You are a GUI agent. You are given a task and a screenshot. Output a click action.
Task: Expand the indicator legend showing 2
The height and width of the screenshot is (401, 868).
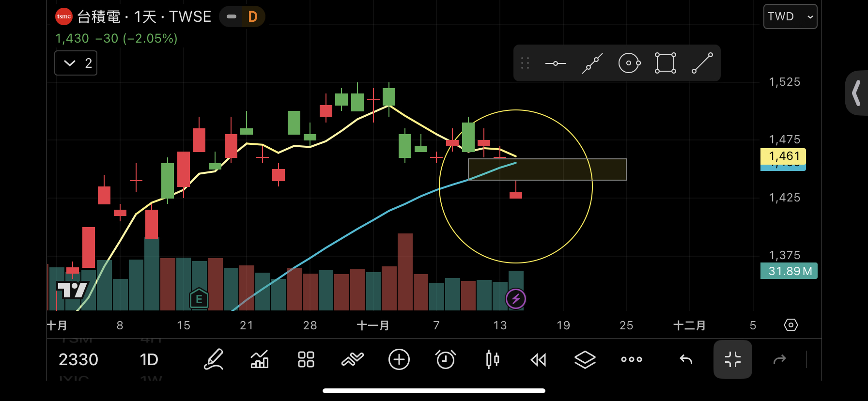76,63
